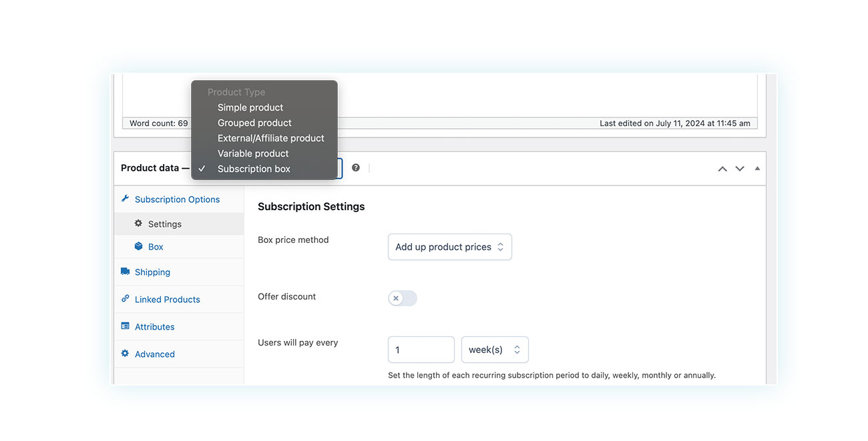Click the Advanced gear icon
The height and width of the screenshot is (441, 868).
pyautogui.click(x=125, y=354)
